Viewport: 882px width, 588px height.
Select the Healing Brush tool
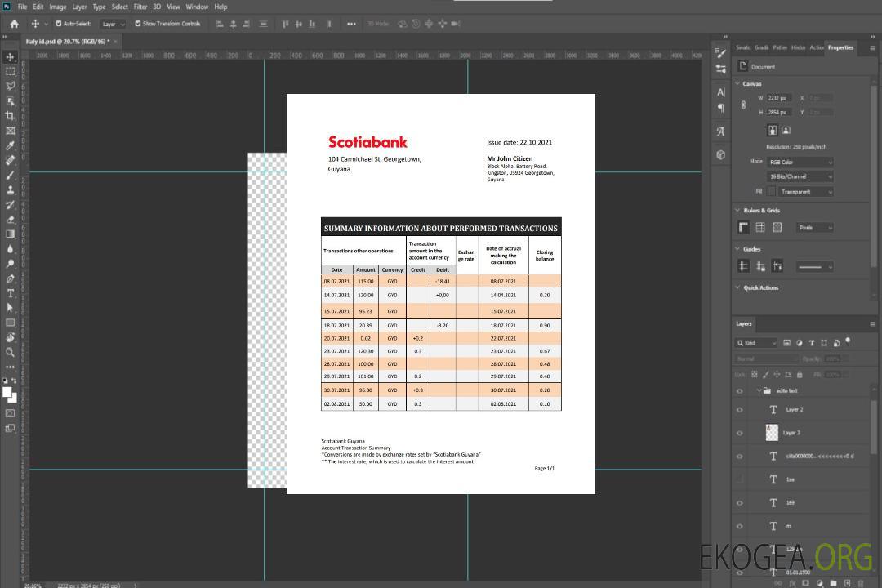[10, 160]
